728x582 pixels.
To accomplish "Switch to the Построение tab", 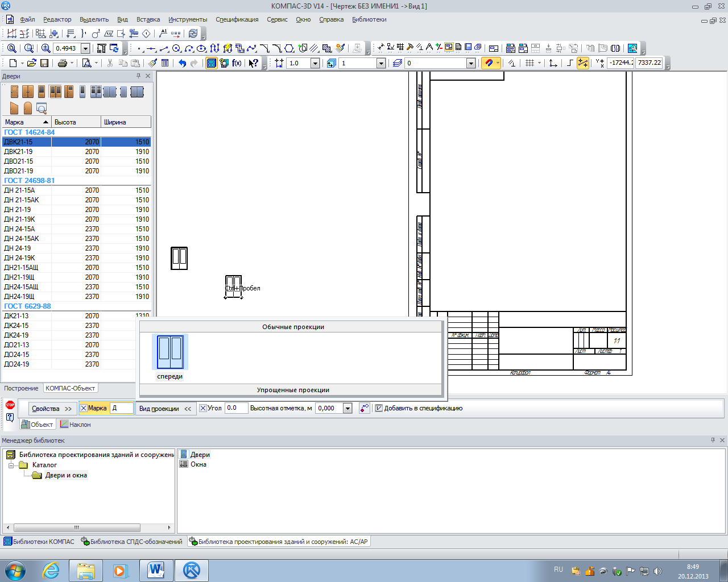I will pyautogui.click(x=22, y=388).
